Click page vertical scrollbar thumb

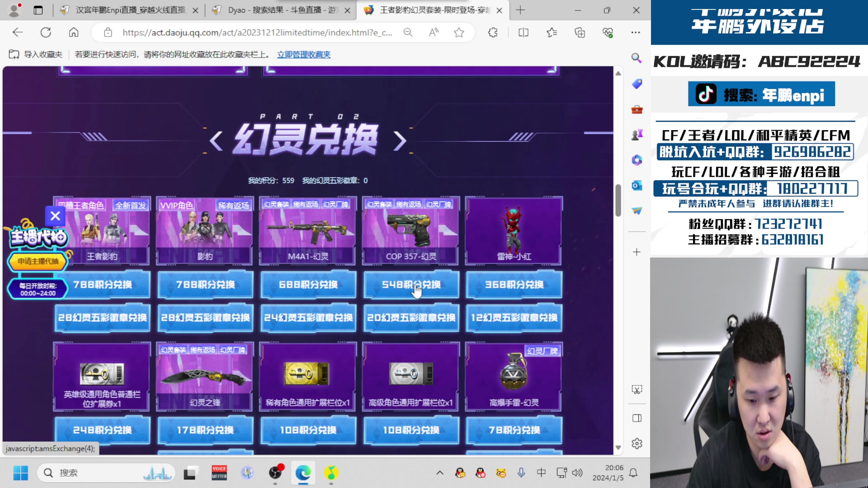click(x=618, y=200)
